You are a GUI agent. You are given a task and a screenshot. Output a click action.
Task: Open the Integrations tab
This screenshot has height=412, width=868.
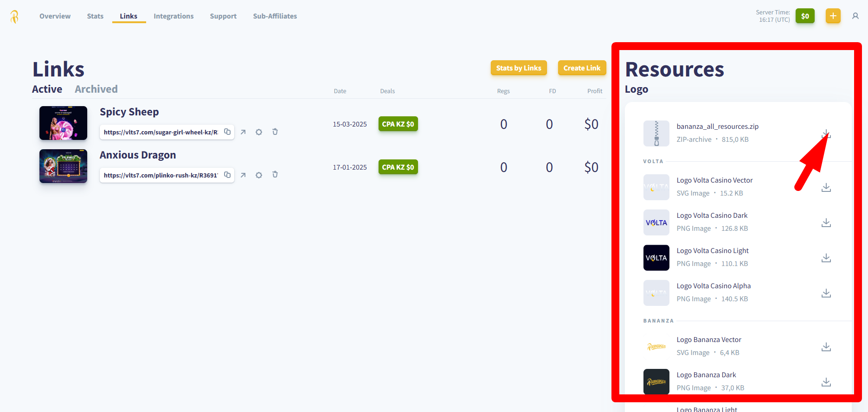point(174,16)
